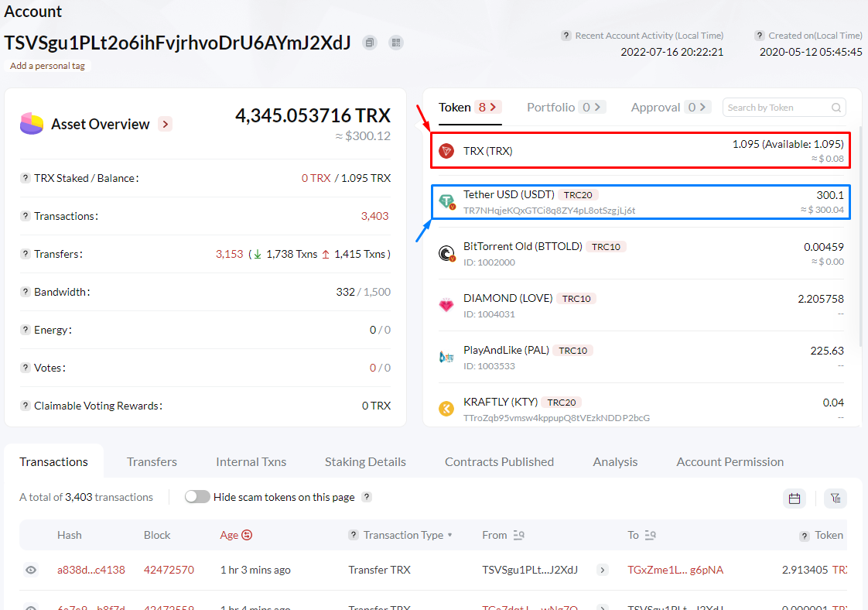The image size is (868, 610).
Task: Show the address QR code icon
Action: tap(396, 43)
